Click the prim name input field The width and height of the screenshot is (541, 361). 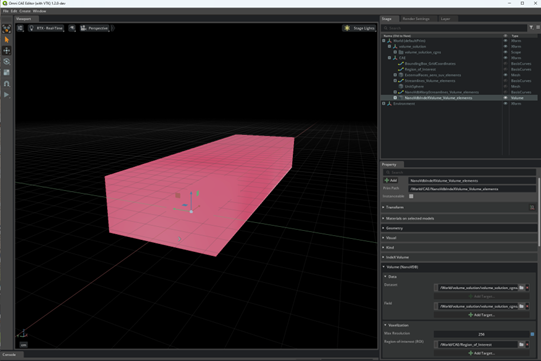(472, 180)
